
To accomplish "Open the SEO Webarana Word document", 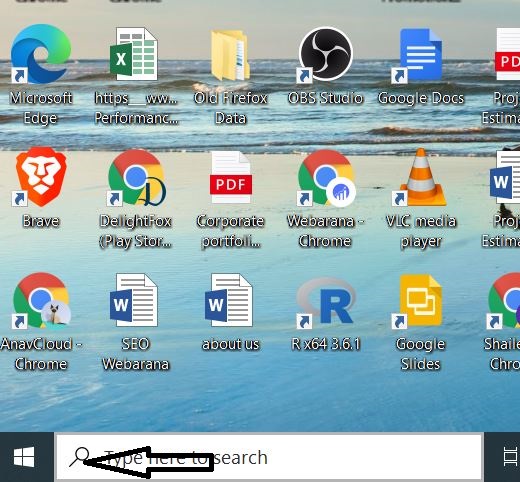I will coord(134,300).
